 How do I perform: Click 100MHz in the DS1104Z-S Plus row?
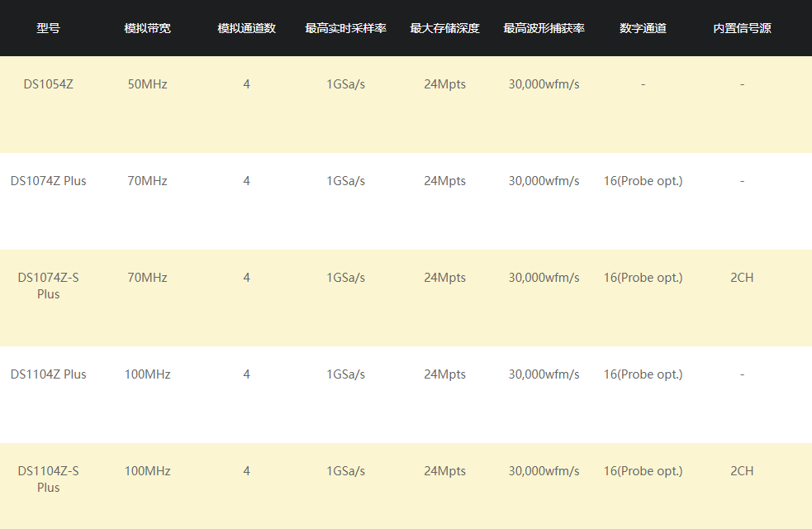click(148, 471)
